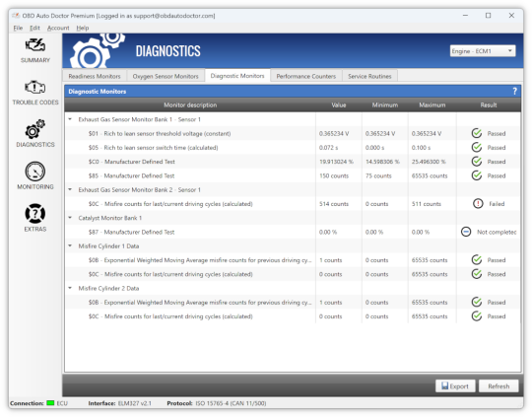Click Passed checkmark for $C0 test
This screenshot has height=417, width=532.
point(477,162)
